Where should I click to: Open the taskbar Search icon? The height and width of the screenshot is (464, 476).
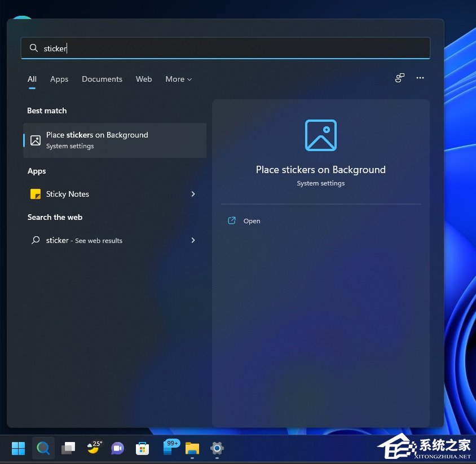click(43, 448)
